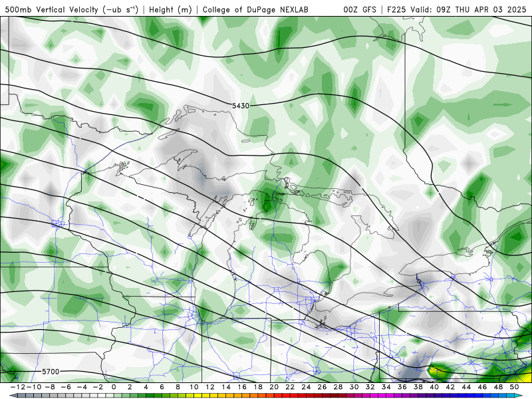Click the 26 value on the color scale

tap(322, 387)
